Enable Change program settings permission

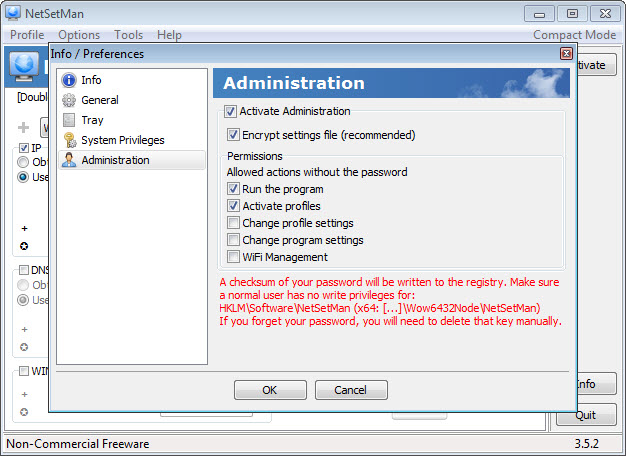(233, 240)
